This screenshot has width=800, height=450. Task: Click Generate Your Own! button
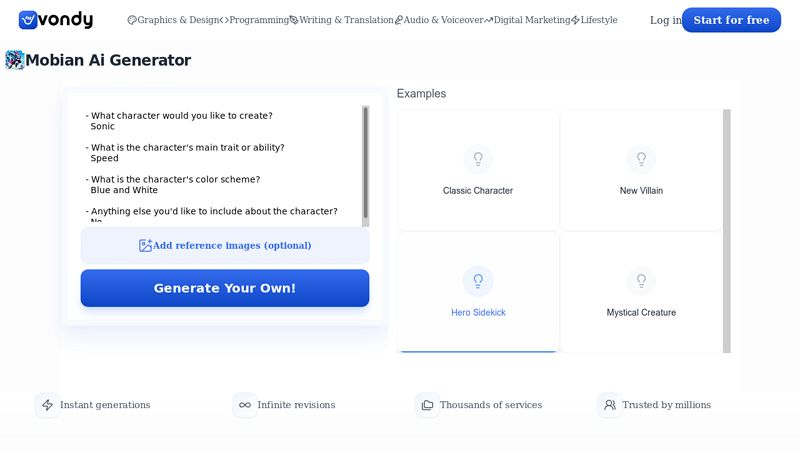click(225, 288)
